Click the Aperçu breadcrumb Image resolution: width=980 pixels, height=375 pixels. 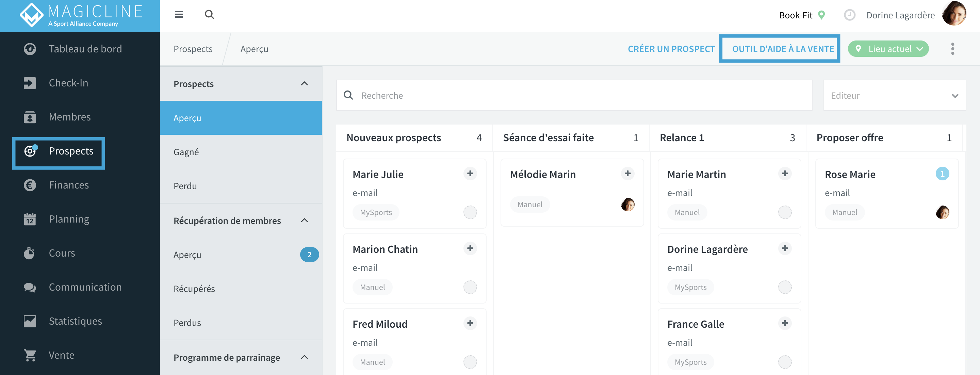point(254,49)
